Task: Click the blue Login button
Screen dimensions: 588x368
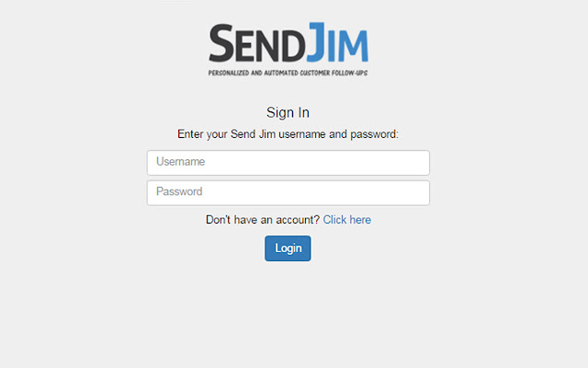Action: [x=288, y=248]
